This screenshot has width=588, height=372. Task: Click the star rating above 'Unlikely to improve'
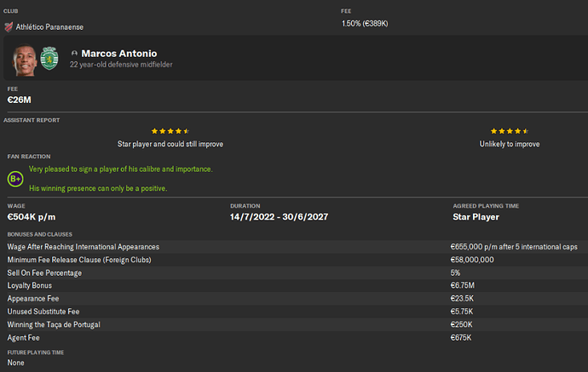[x=510, y=131]
